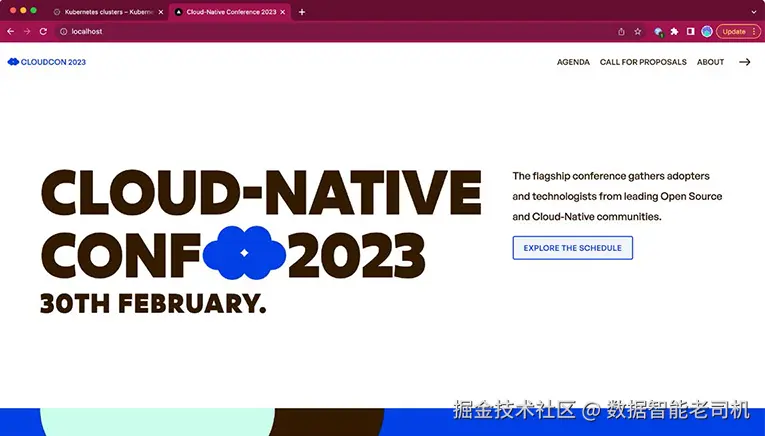Open a new tab with plus icon
Screen dimensions: 765x436
pyautogui.click(x=302, y=12)
